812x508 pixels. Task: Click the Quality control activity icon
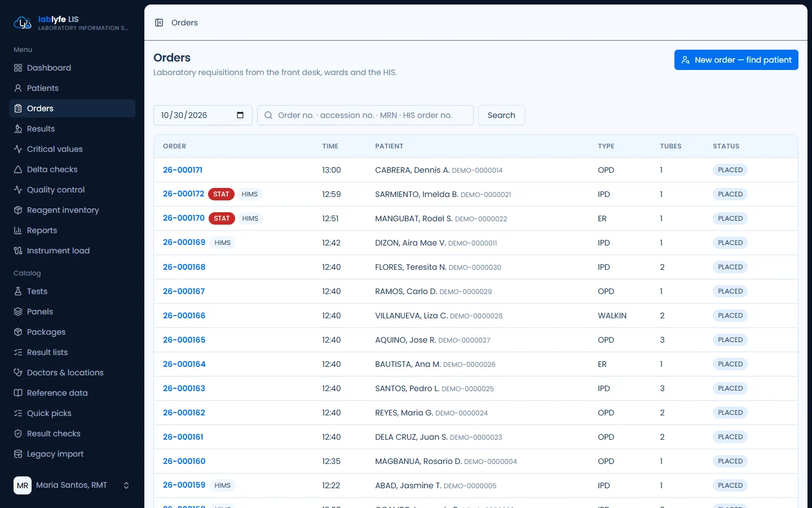click(18, 190)
